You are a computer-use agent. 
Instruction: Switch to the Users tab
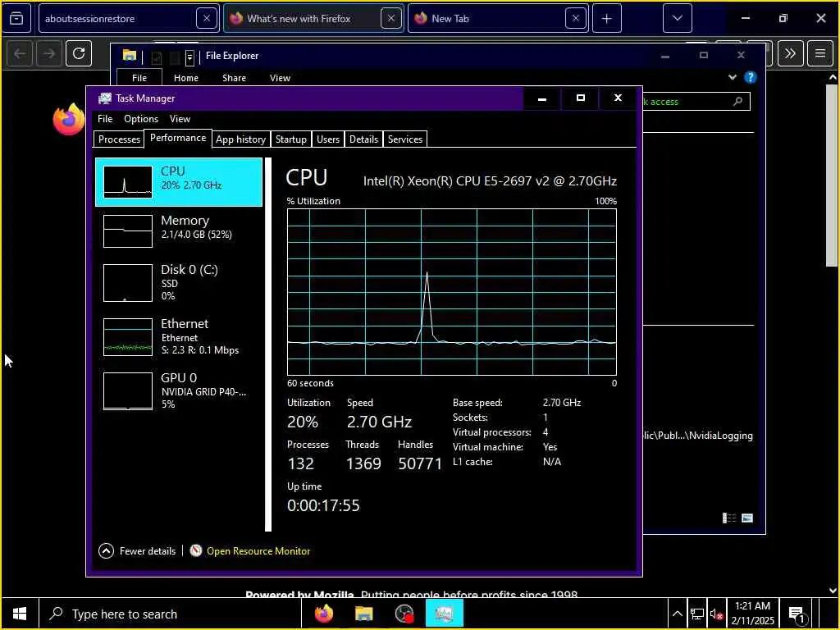click(328, 139)
